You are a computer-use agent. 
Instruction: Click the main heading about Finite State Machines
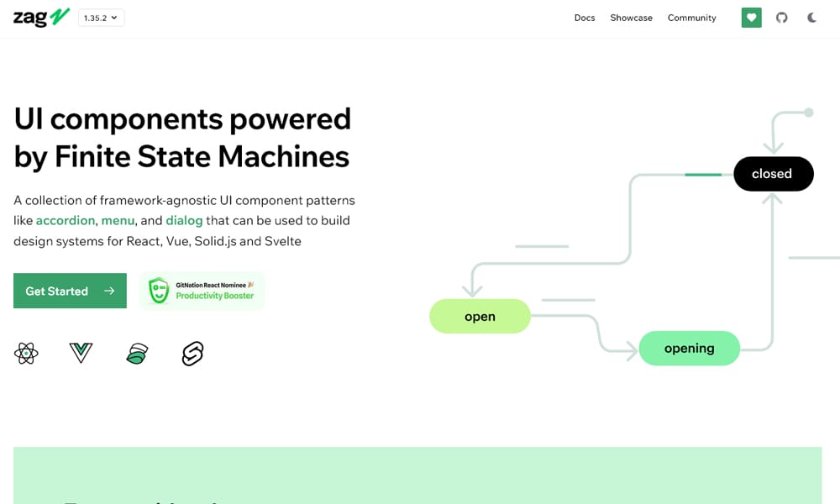pos(182,138)
